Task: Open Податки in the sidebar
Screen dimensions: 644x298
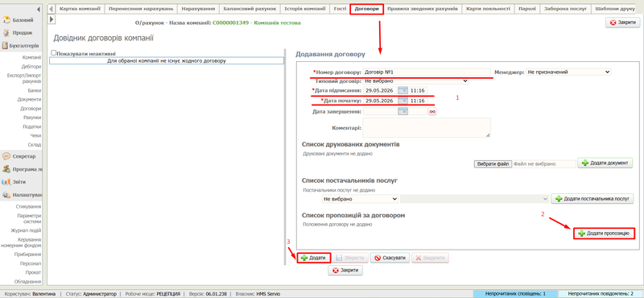Action: pyautogui.click(x=32, y=126)
